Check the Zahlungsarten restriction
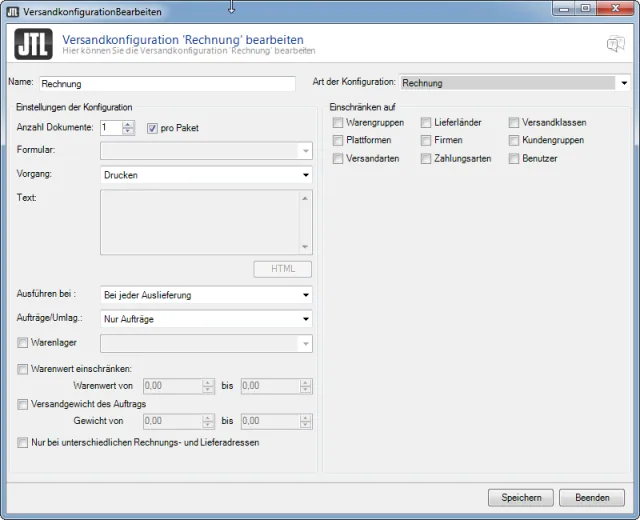 click(x=426, y=158)
